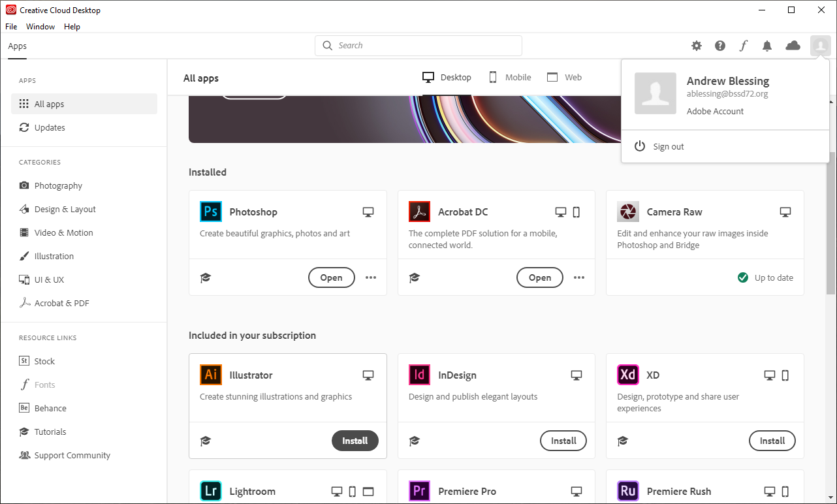The image size is (837, 504).
Task: Open Photoshop tutorials graduation cap icon
Action: click(206, 277)
